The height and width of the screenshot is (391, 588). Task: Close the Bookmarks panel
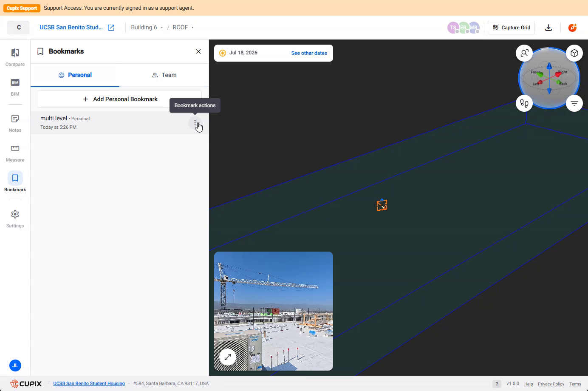click(x=198, y=51)
